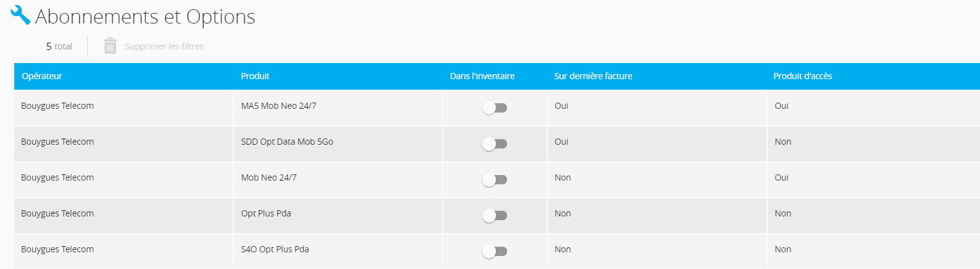Enable inventory switch for Mob Neo 24/7 row
The width and height of the screenshot is (980, 269).
click(495, 179)
